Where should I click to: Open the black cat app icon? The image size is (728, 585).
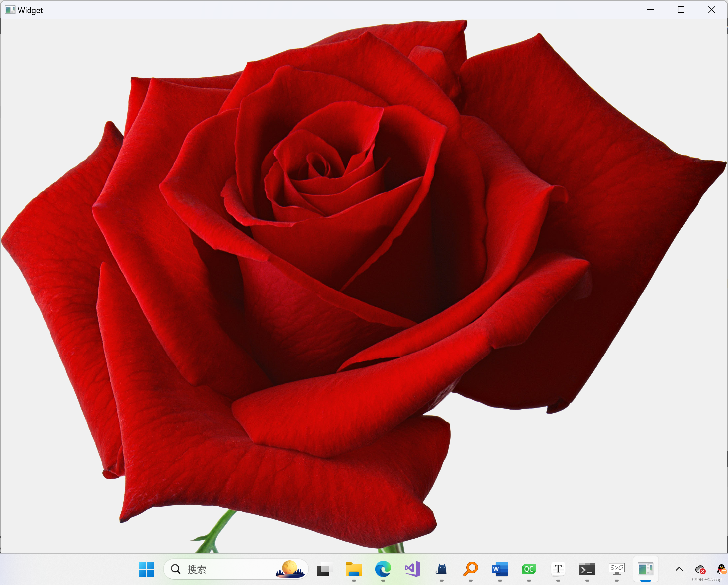pyautogui.click(x=441, y=569)
